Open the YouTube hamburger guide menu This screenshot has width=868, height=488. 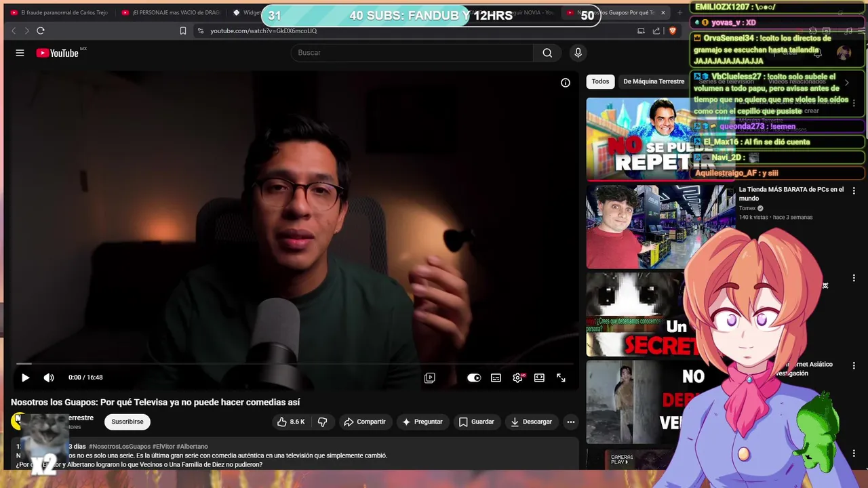point(20,53)
